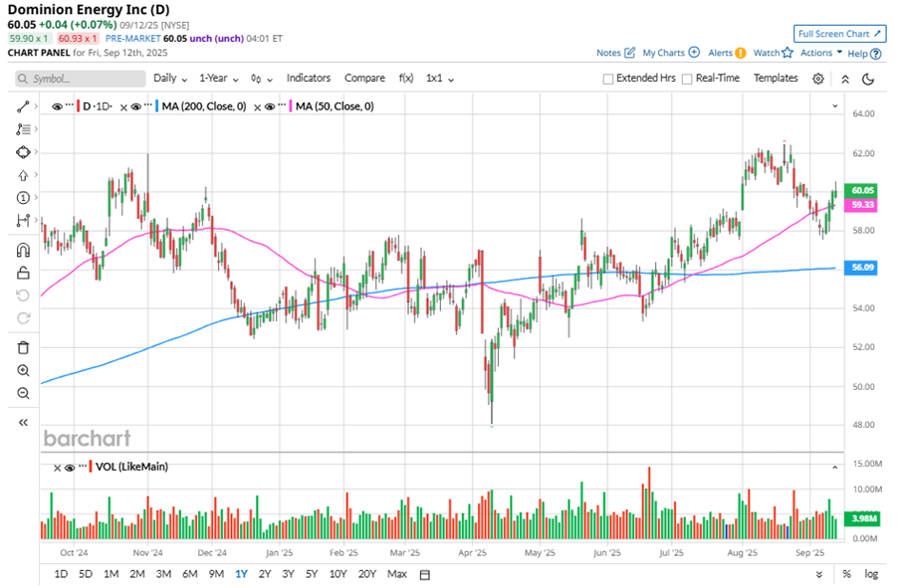Collapse the chart toolbar with double chevron

(845, 79)
